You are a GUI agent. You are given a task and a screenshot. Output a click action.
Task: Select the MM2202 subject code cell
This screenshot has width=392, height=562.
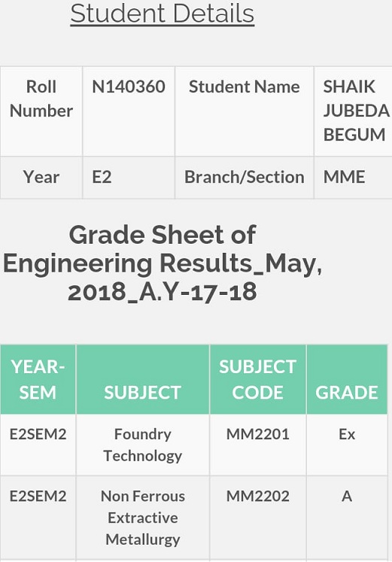pyautogui.click(x=257, y=518)
